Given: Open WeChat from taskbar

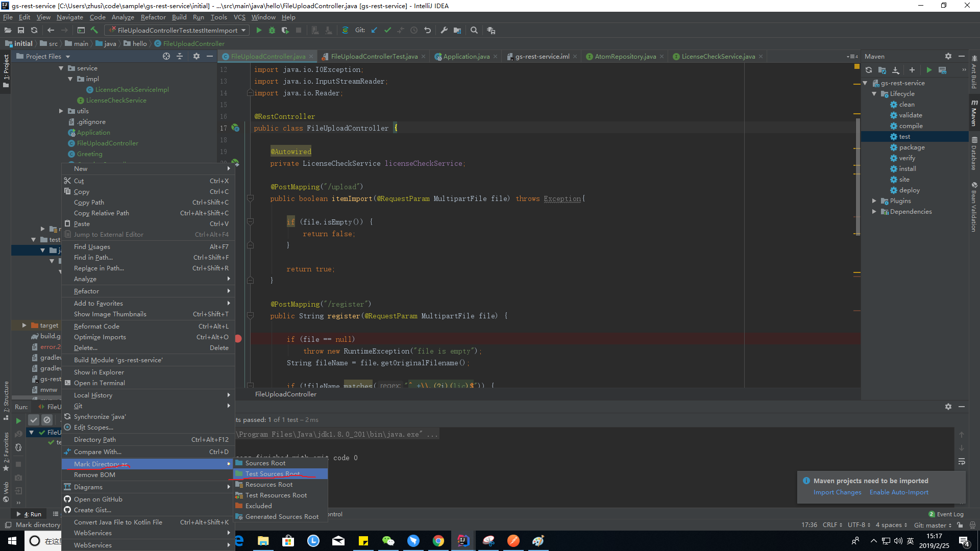Looking at the screenshot, I should tap(388, 541).
